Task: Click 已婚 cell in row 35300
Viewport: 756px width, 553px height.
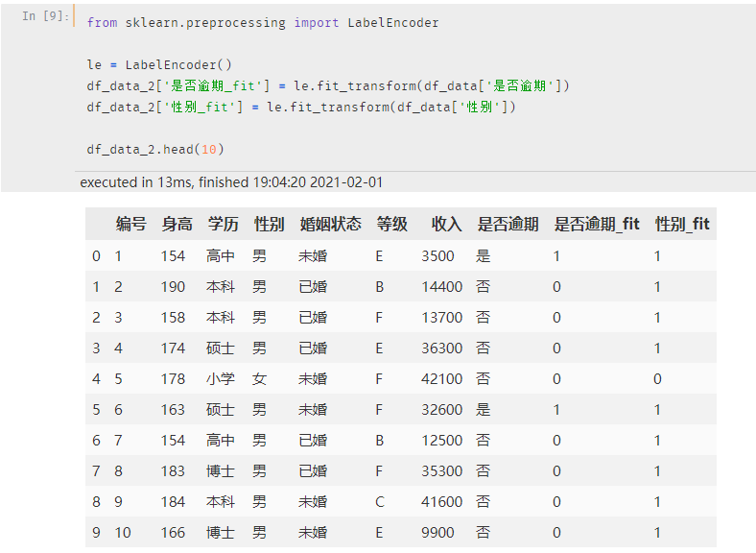Action: [313, 471]
